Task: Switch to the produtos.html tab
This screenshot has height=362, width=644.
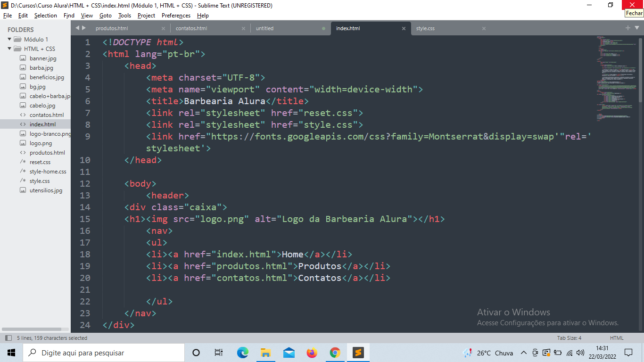Action: [x=112, y=28]
